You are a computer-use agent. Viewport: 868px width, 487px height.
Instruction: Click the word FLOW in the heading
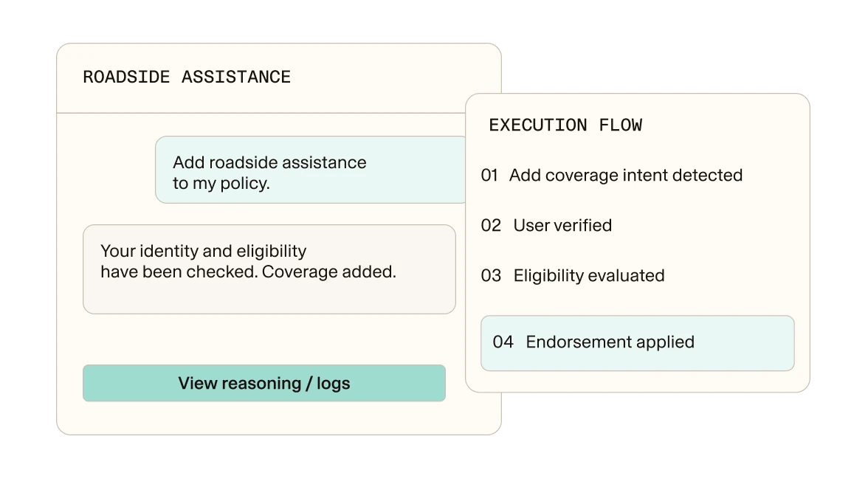pos(621,125)
